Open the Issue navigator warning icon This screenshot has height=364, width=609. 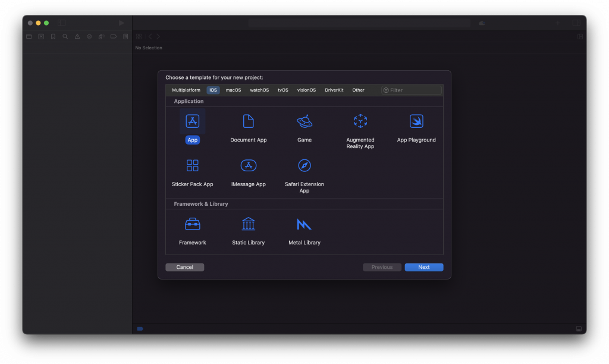[x=77, y=36]
